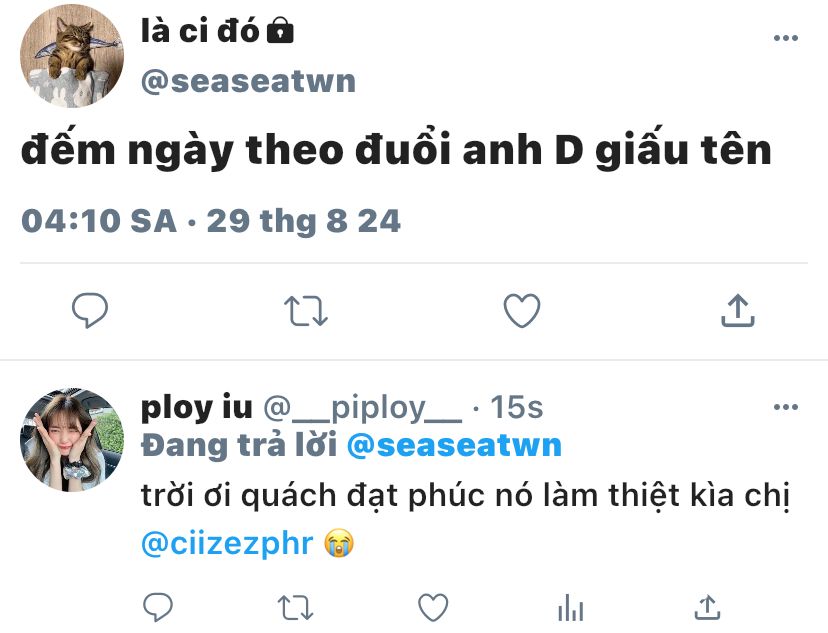Open ploy iu display name
The height and width of the screenshot is (633, 828).
(196, 408)
